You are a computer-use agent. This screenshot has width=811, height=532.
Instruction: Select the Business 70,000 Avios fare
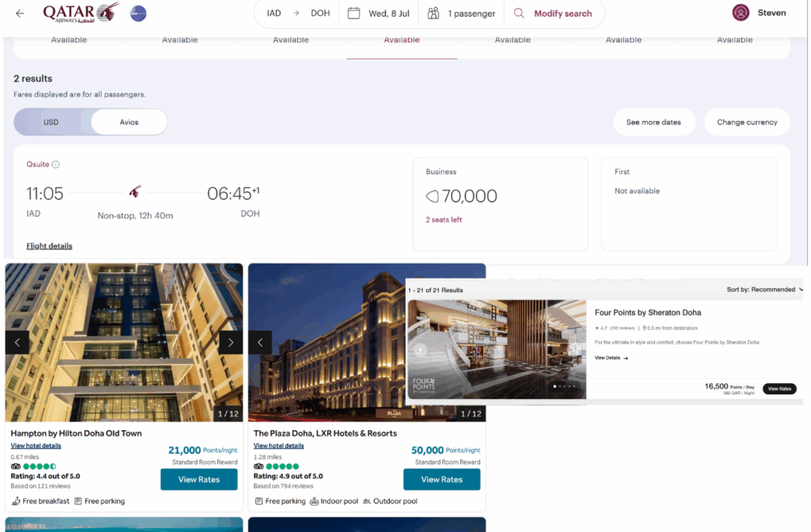(501, 204)
